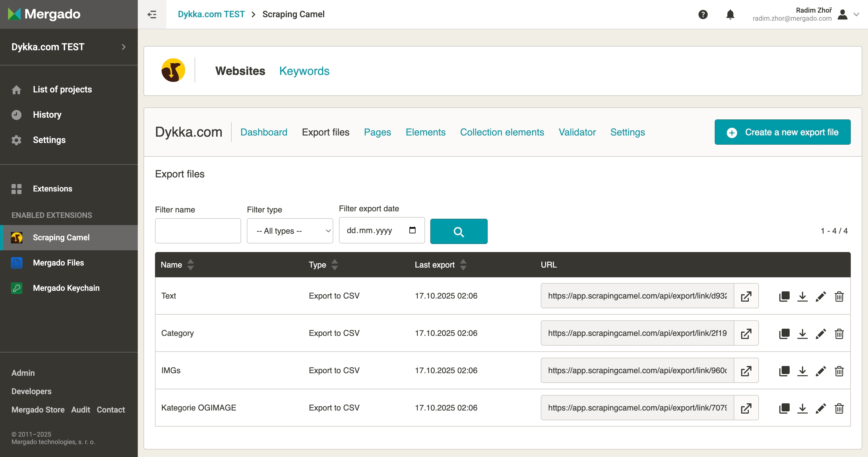
Task: Collapse the sidebar with the menu toggle icon
Action: pyautogui.click(x=152, y=14)
